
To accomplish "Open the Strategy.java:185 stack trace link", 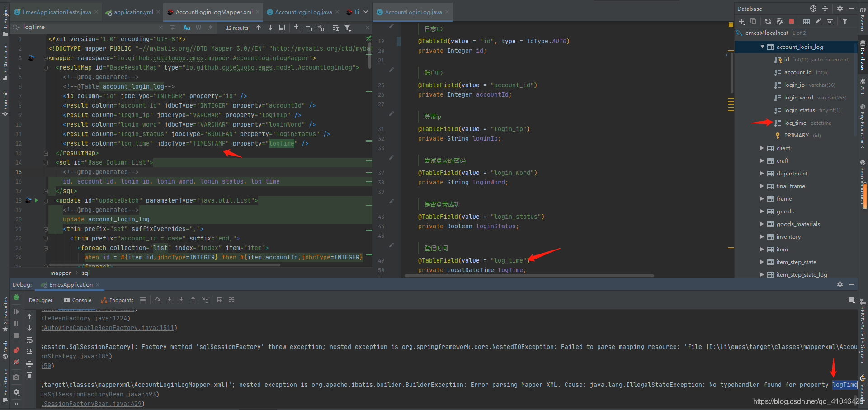I will tap(75, 357).
